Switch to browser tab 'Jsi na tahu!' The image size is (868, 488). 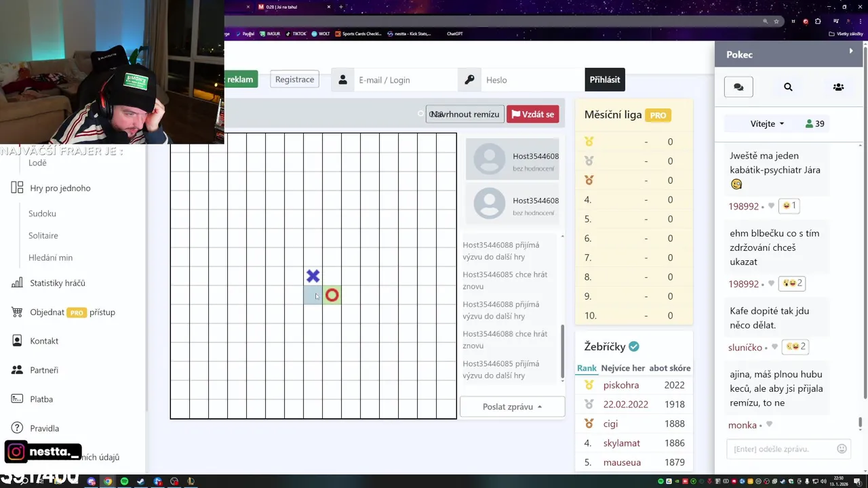pyautogui.click(x=293, y=7)
